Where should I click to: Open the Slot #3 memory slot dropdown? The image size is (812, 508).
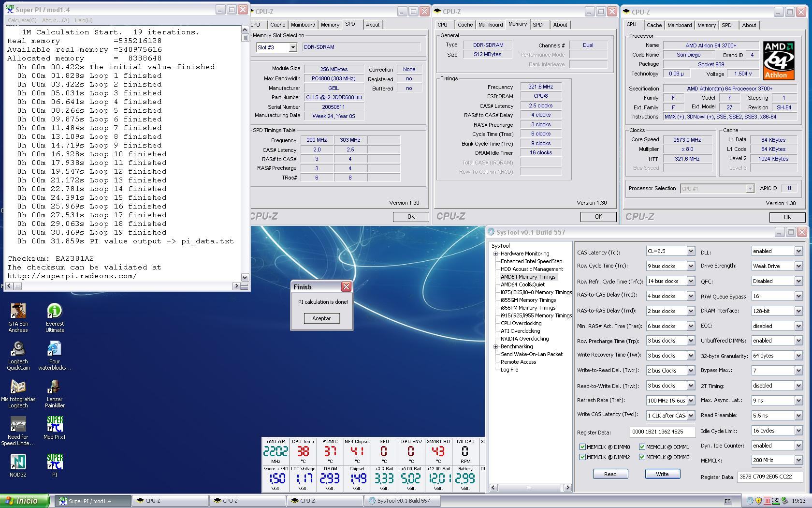pyautogui.click(x=292, y=47)
